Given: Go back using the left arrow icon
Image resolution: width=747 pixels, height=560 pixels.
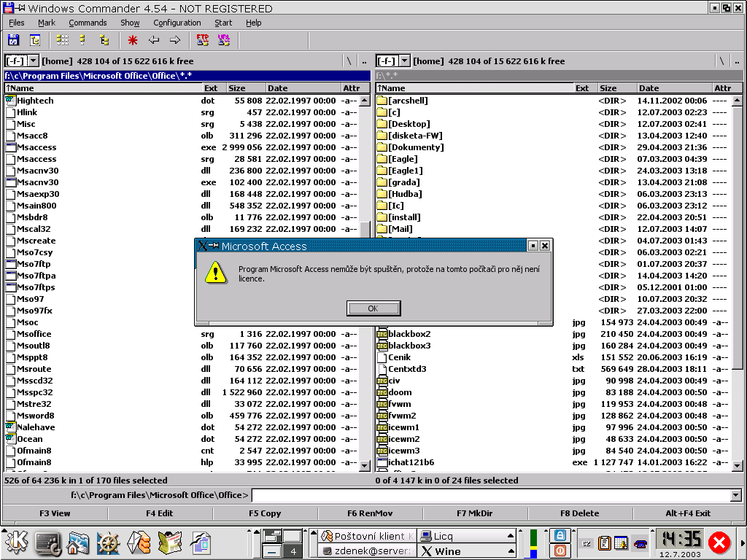Looking at the screenshot, I should [x=153, y=41].
